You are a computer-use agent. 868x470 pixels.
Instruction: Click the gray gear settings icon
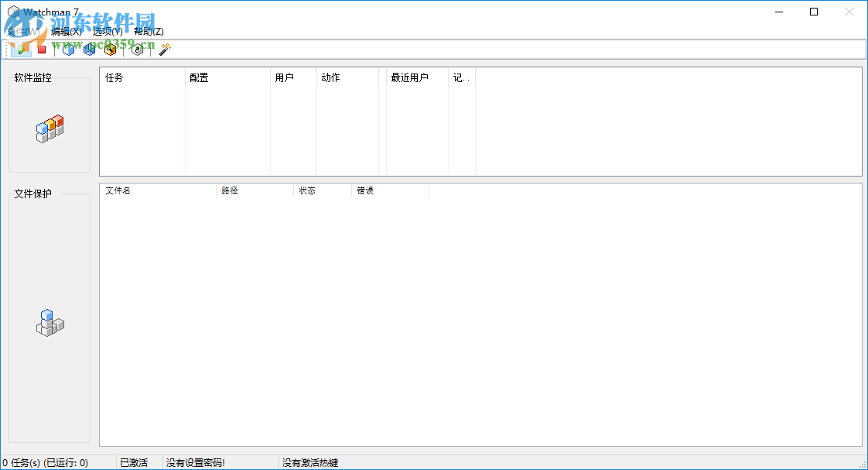(137, 49)
